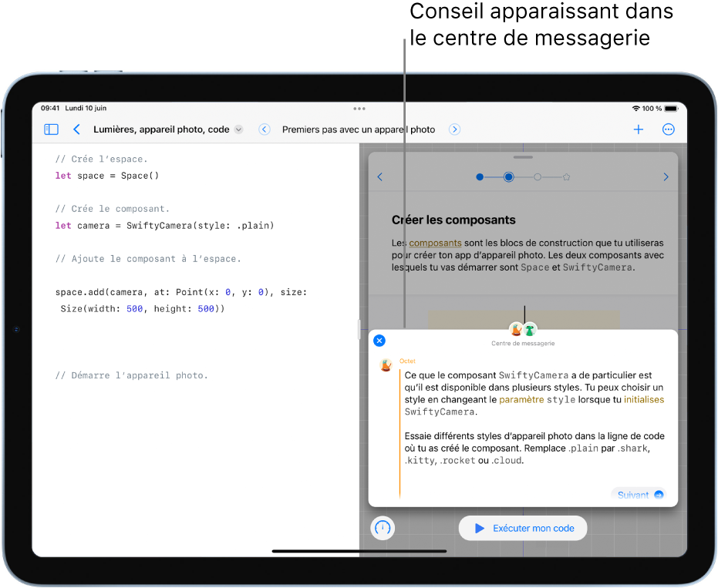Open the more options ellipsis menu
The image size is (718, 588).
(669, 129)
